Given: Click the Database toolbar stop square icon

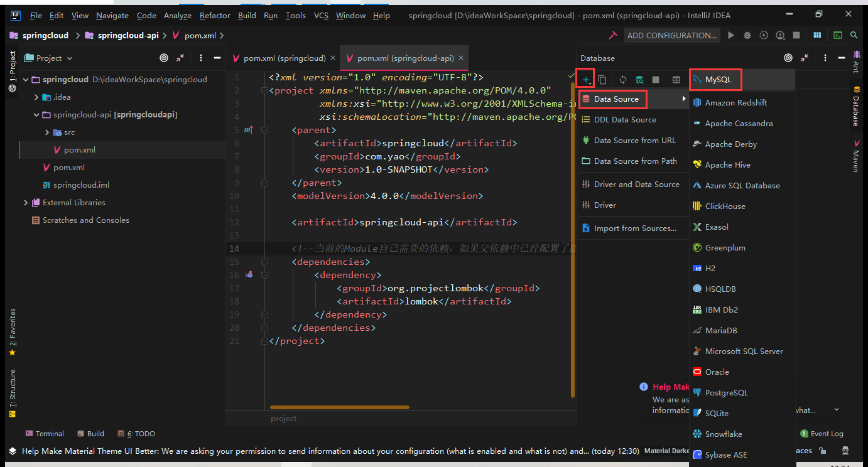Looking at the screenshot, I should pos(656,80).
